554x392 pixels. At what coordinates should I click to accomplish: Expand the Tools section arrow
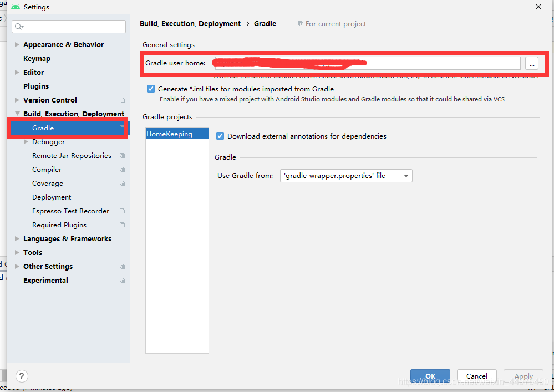click(17, 252)
